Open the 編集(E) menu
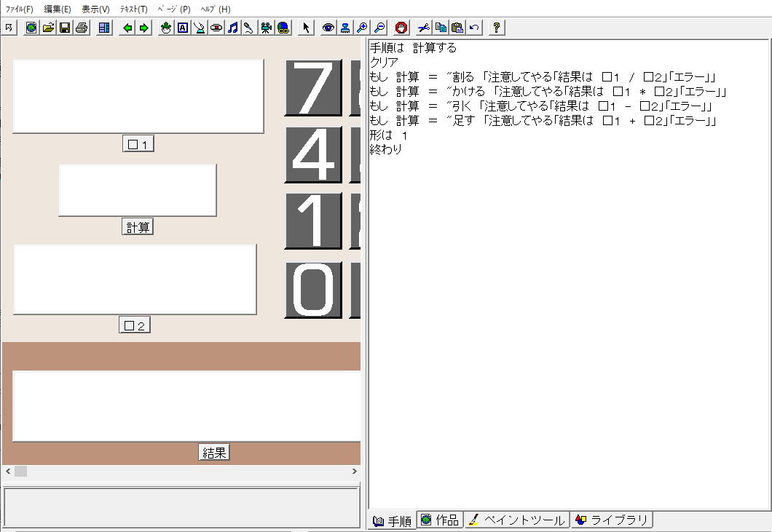 pyautogui.click(x=58, y=9)
